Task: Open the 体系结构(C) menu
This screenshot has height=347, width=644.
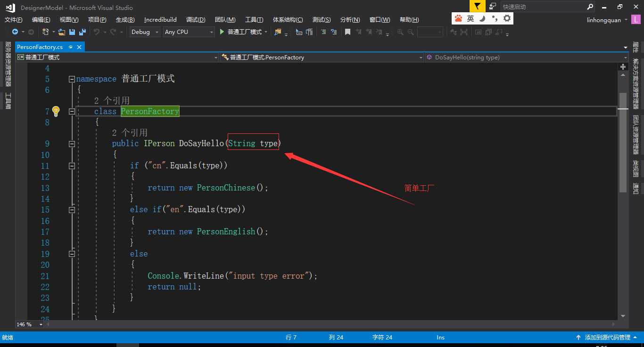Action: 288,19
